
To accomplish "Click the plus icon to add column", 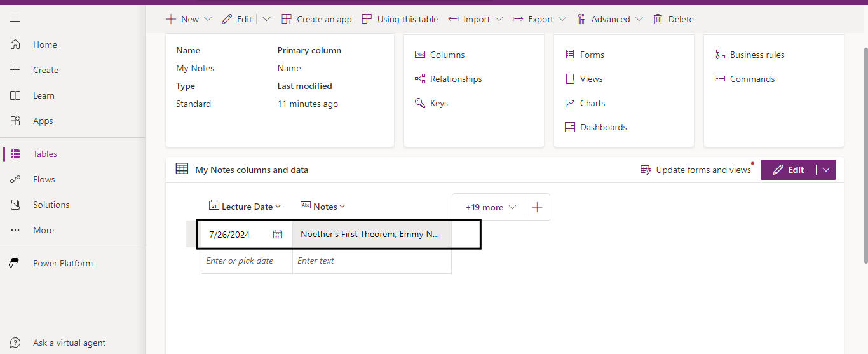I will click(x=537, y=207).
